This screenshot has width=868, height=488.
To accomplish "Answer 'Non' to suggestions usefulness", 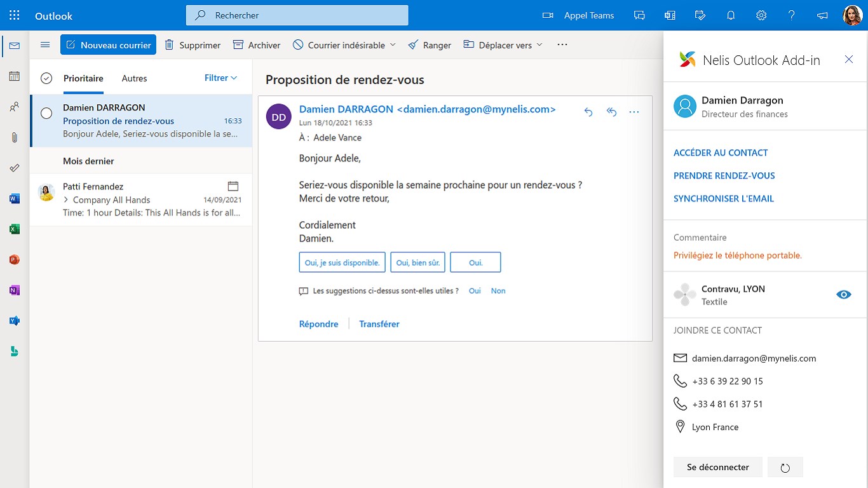I will tap(498, 290).
